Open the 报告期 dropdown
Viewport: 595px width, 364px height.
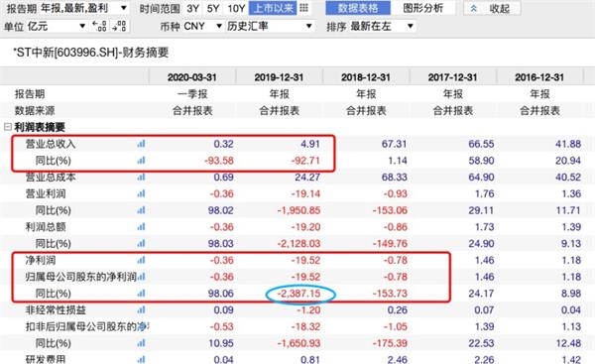tap(84, 8)
